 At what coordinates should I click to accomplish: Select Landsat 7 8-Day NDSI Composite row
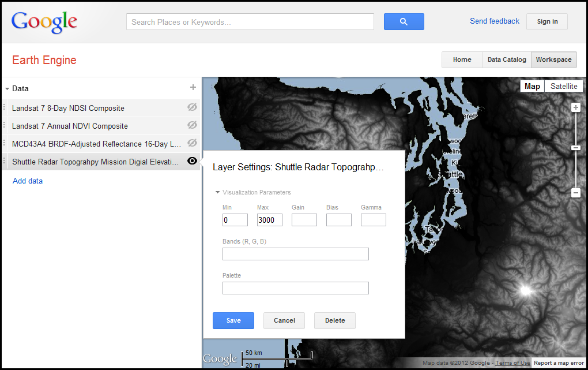(101, 108)
